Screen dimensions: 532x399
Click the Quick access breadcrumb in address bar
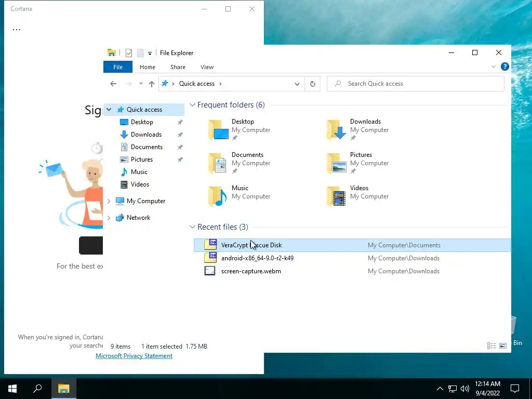coord(197,84)
